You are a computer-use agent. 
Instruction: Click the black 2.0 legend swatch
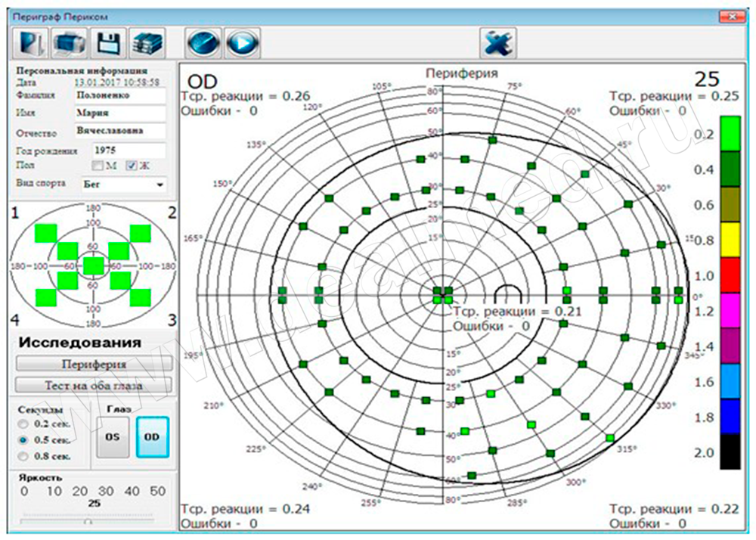click(x=730, y=452)
